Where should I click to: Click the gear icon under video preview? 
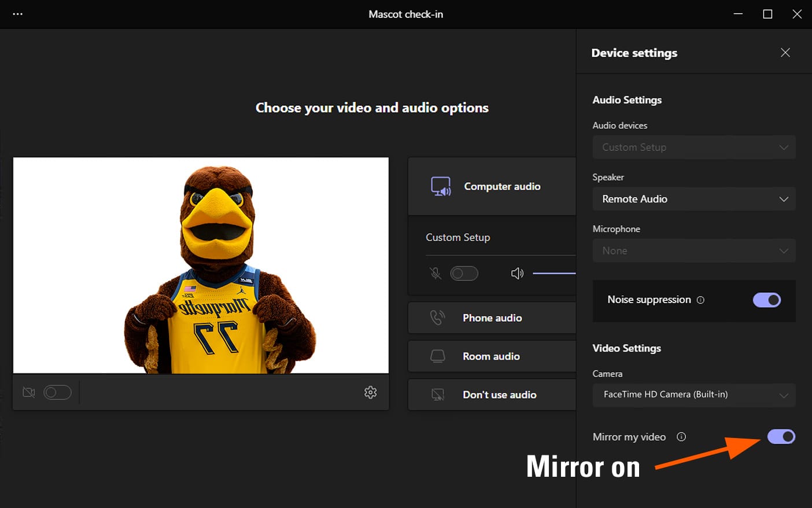tap(370, 392)
